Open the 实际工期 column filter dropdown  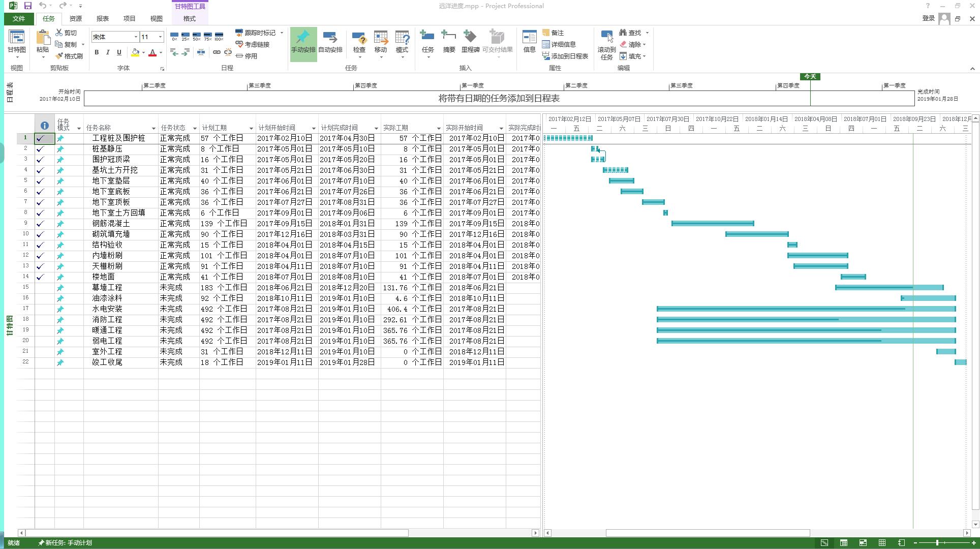(x=439, y=128)
